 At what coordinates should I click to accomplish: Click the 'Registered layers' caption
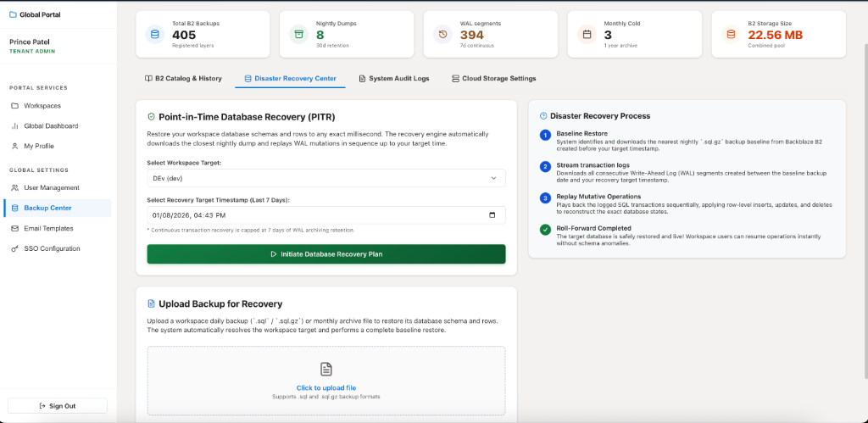pyautogui.click(x=193, y=46)
